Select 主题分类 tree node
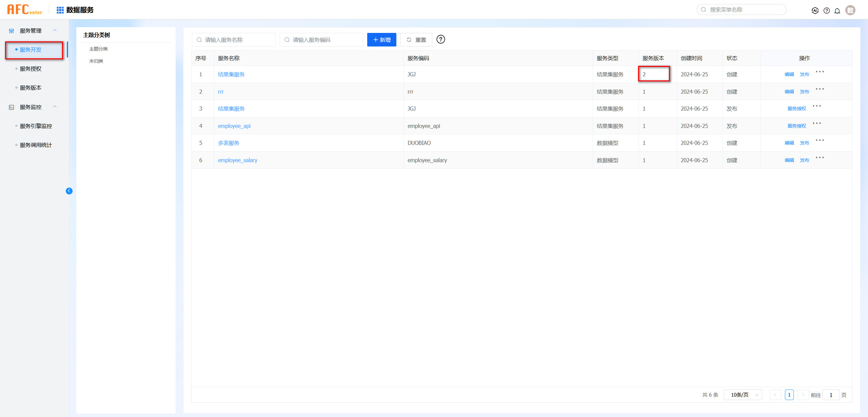Screen dimensions: 868x417 (x=98, y=49)
